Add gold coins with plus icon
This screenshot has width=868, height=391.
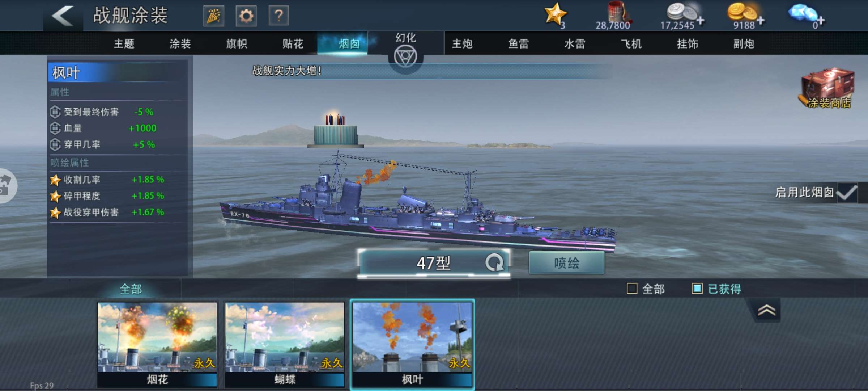pyautogui.click(x=761, y=21)
